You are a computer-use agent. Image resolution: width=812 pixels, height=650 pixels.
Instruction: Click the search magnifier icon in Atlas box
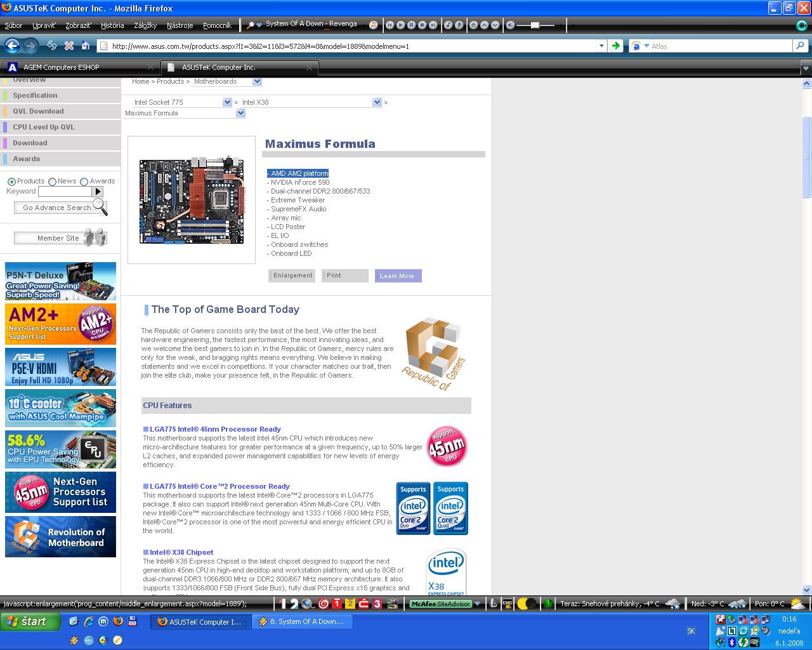point(801,46)
